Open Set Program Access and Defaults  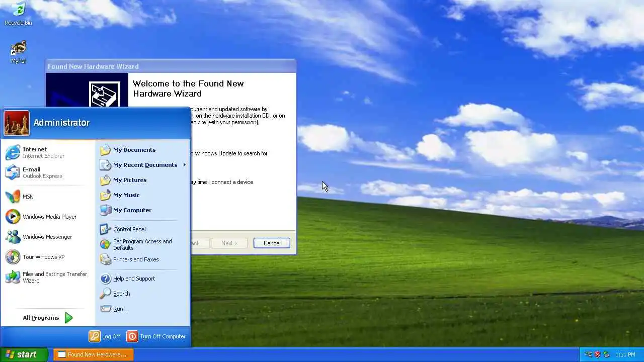tap(143, 244)
